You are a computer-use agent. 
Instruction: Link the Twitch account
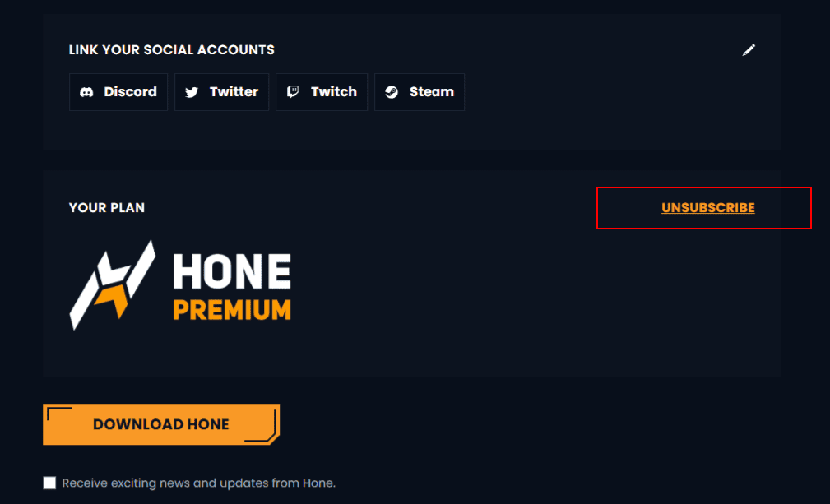click(x=322, y=92)
